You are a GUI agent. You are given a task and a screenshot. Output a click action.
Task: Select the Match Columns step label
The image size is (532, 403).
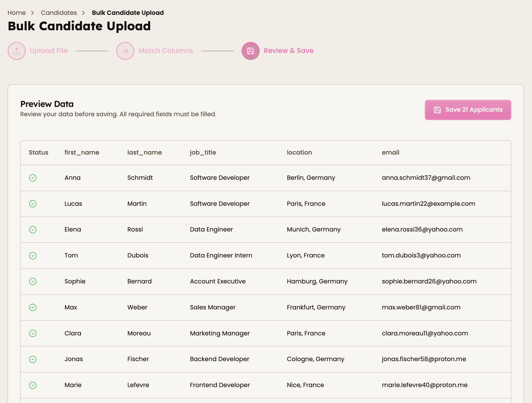(166, 51)
